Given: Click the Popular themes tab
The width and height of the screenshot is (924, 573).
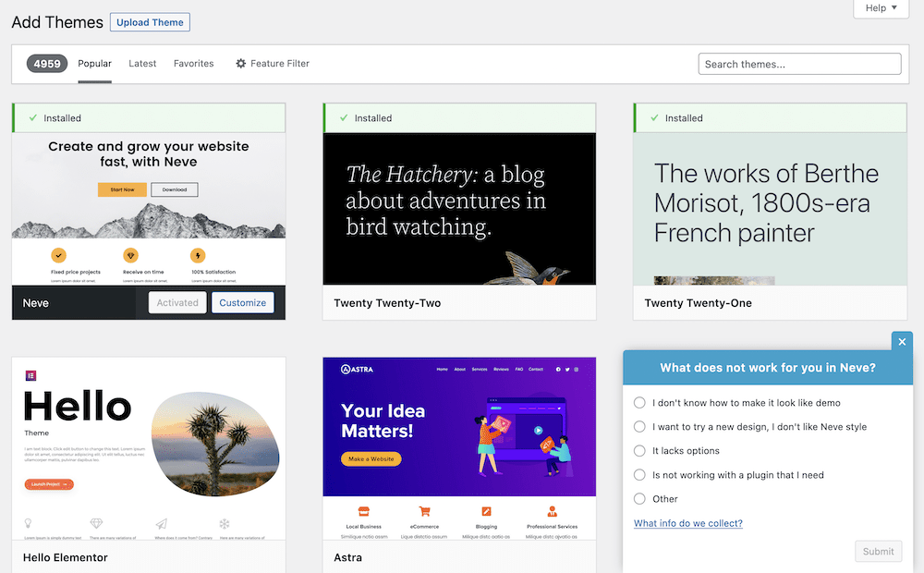Looking at the screenshot, I should (94, 63).
